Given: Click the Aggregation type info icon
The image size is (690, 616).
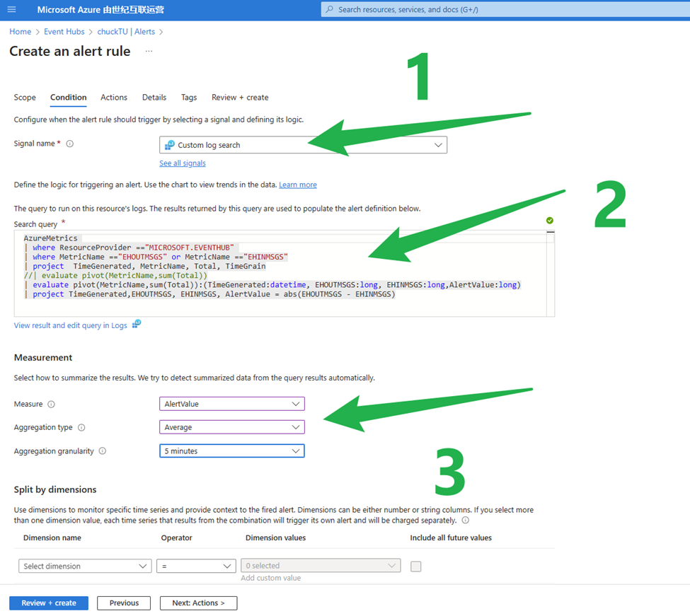Looking at the screenshot, I should point(81,428).
